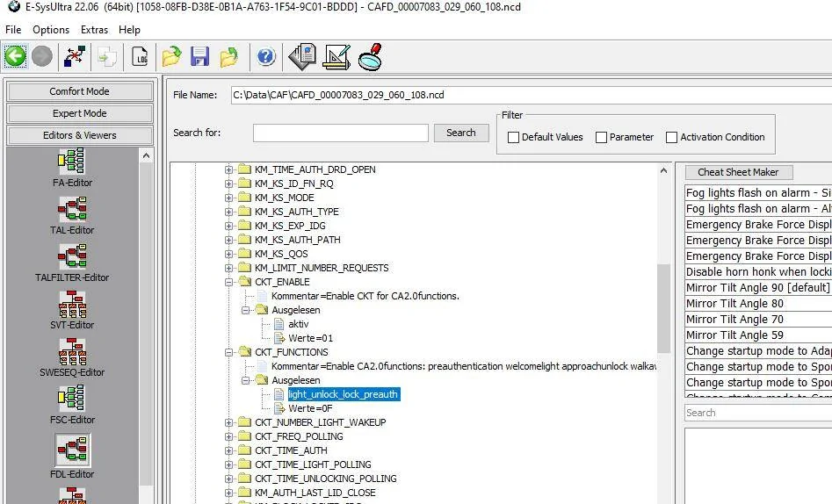Click up arrow of the tree scrollbar

tap(663, 170)
